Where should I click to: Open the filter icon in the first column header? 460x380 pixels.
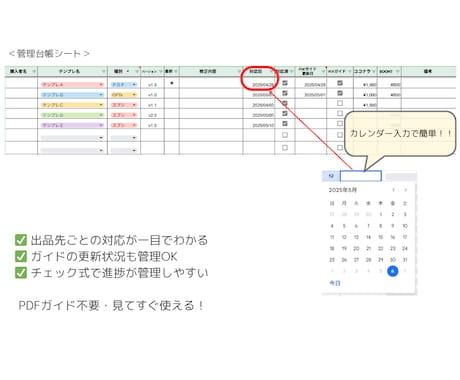(x=34, y=71)
